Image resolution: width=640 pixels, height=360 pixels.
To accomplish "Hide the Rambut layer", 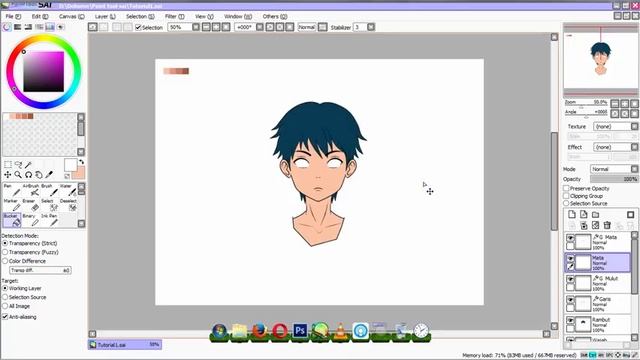I will tap(570, 320).
